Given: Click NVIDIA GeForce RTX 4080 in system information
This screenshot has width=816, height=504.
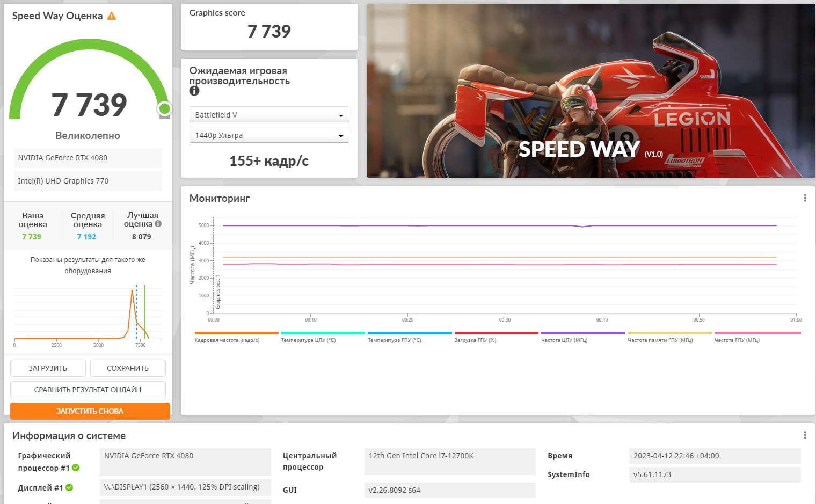Looking at the screenshot, I should [x=185, y=462].
